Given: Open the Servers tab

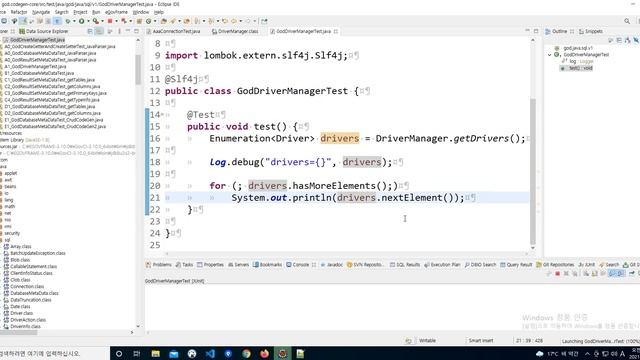Looking at the screenshot, I should [x=238, y=265].
